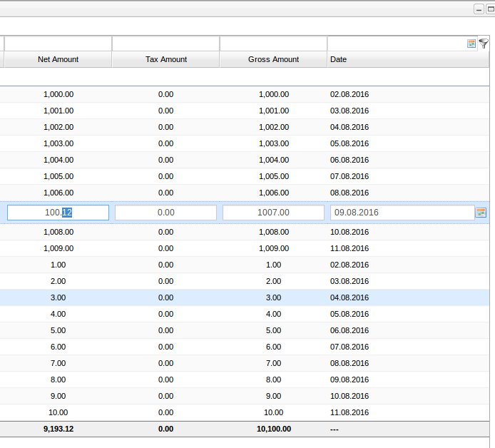Viewport: 495px width, 448px height.
Task: Click date 09.08.2016 in the 8.00 row
Action: (349, 380)
